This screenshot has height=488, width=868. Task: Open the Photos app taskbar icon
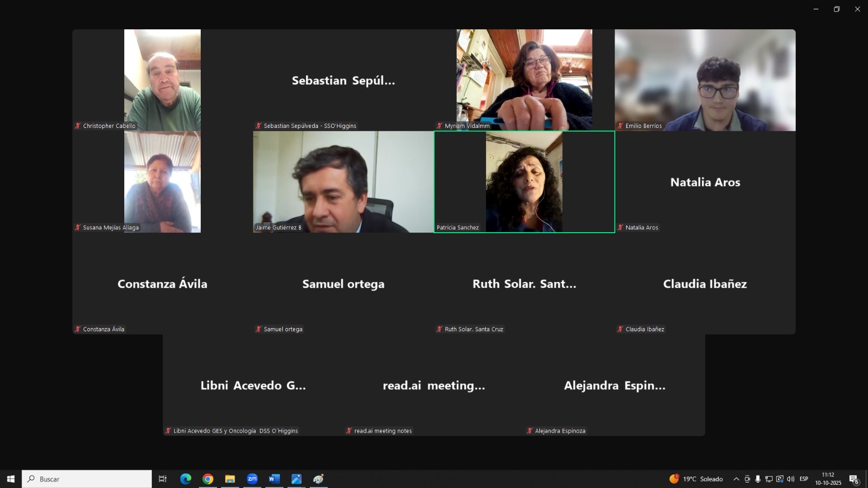[296, 479]
